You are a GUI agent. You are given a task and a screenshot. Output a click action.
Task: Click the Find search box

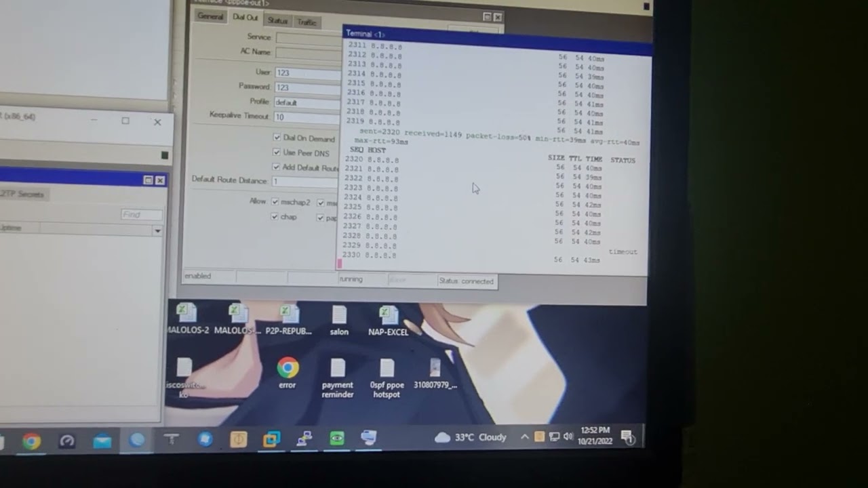coord(142,215)
